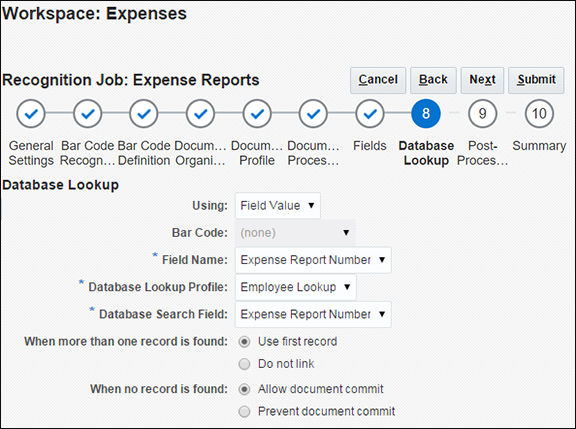Jump to step 10 Summary circle

(x=539, y=113)
